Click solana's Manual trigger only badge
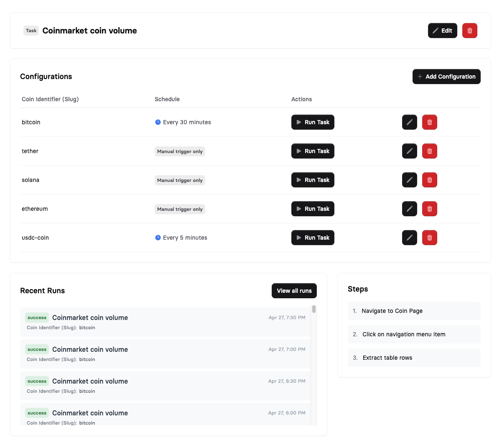Image resolution: width=502 pixels, height=448 pixels. 180,180
